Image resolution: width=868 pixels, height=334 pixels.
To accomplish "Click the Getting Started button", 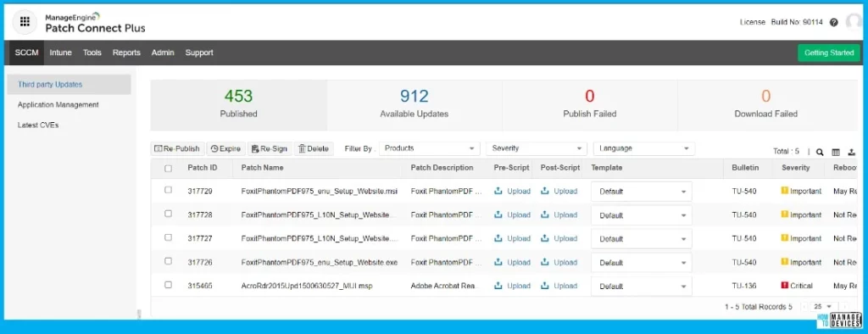I will tap(829, 53).
